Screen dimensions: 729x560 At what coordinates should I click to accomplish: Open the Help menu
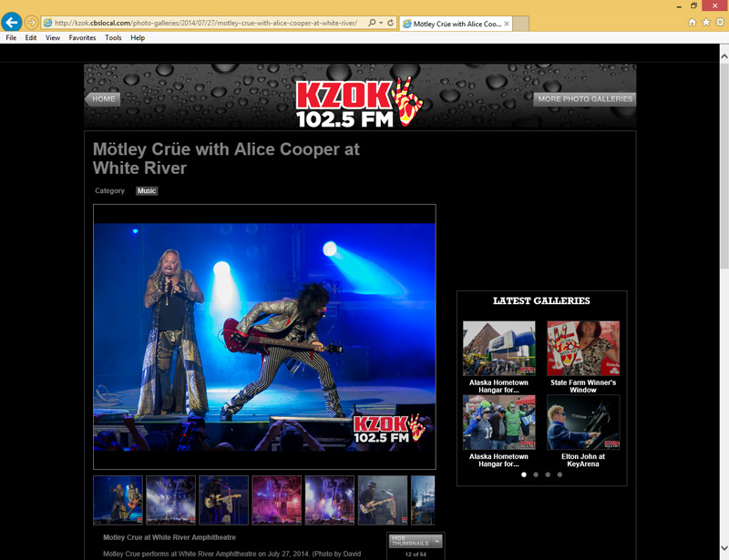138,37
